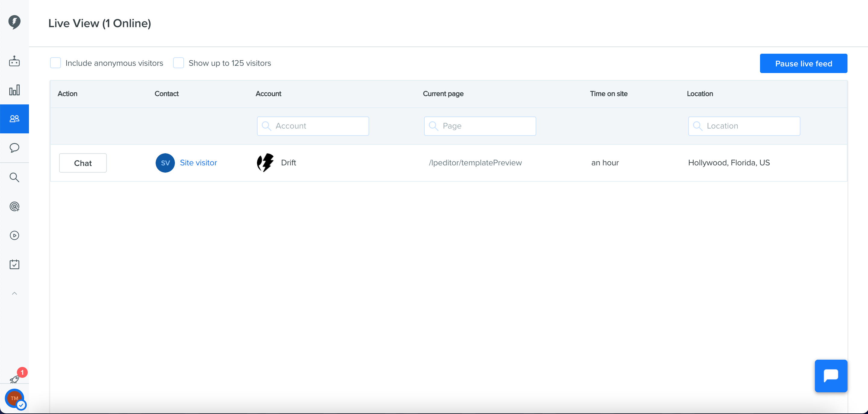Image resolution: width=868 pixels, height=414 pixels.
Task: Open the Drift chat widget bubble
Action: coord(831,376)
